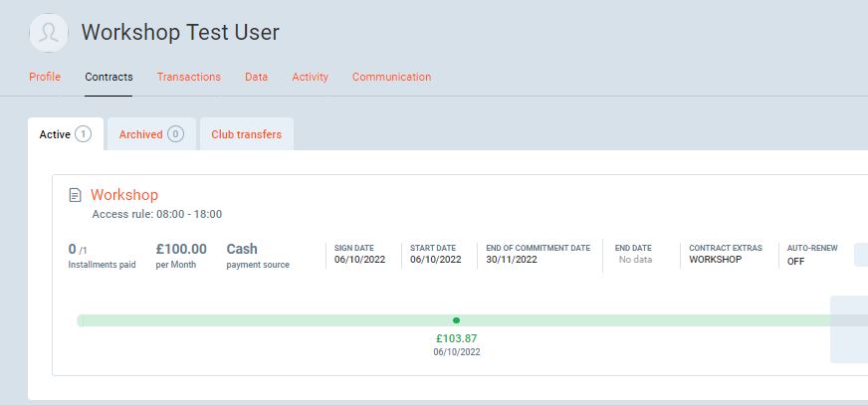Open the Profile tab

pyautogui.click(x=45, y=77)
